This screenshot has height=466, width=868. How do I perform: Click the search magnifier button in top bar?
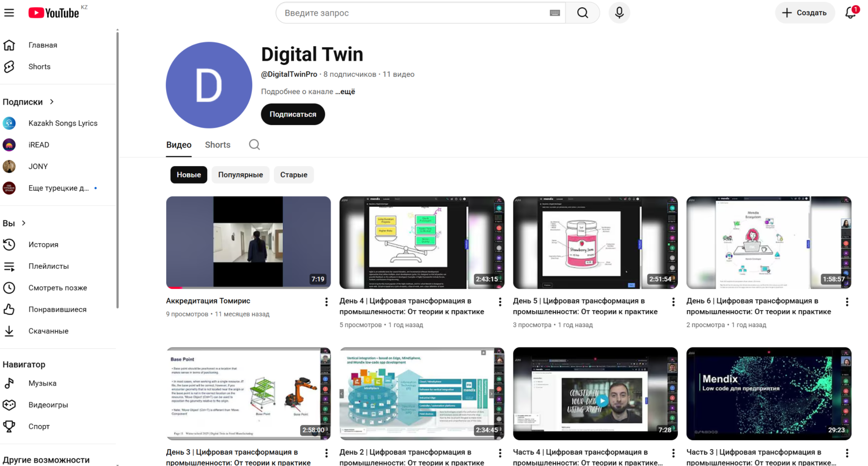point(582,13)
